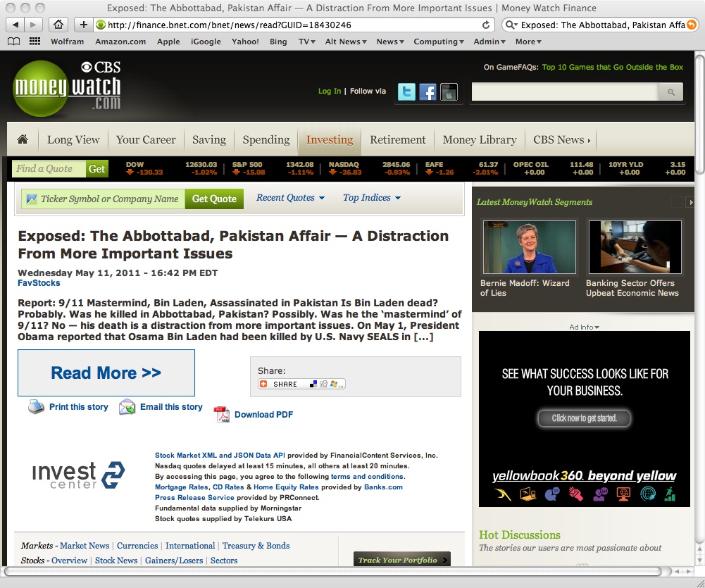705x588 pixels.
Task: Focus the MoneyWatch site search field
Action: pyautogui.click(x=565, y=92)
